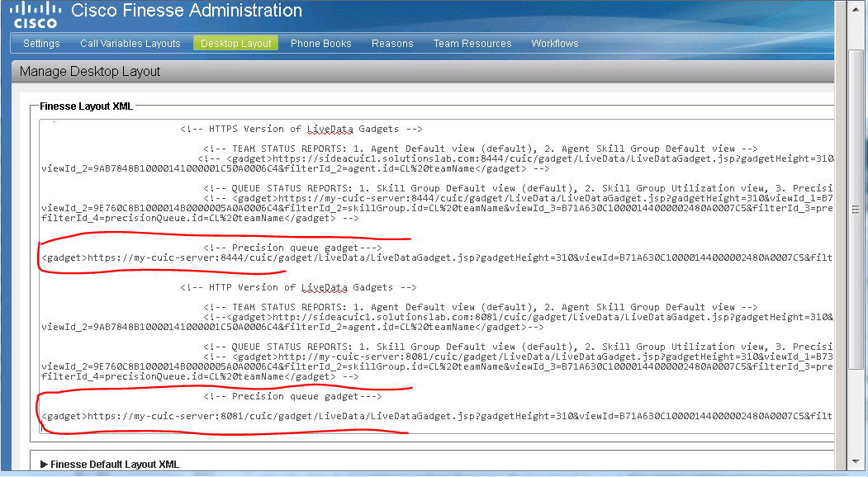Click the "Finesse Layout XML" legend label
The width and height of the screenshot is (868, 477).
click(x=87, y=106)
